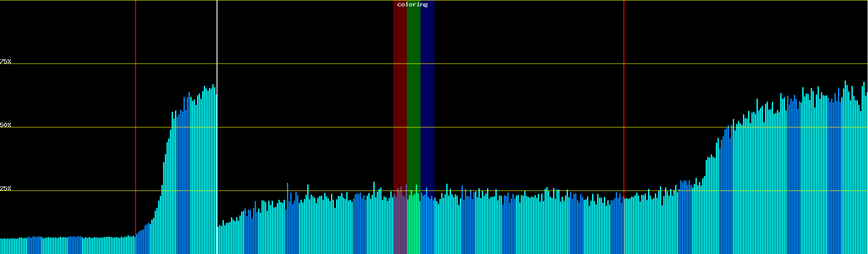Click the purple-tinted bars under red band
The width and height of the screenshot is (868, 254).
[400, 224]
